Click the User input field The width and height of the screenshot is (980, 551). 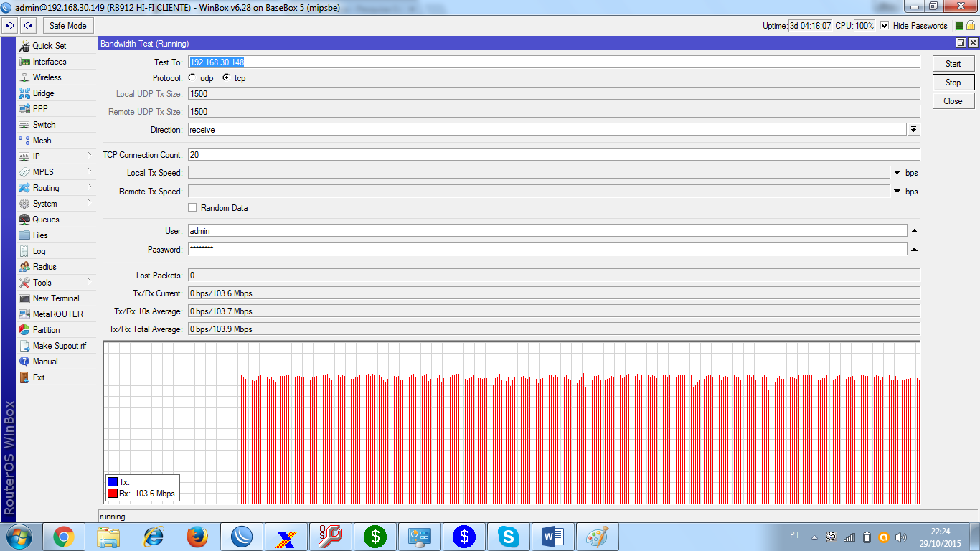click(x=547, y=231)
